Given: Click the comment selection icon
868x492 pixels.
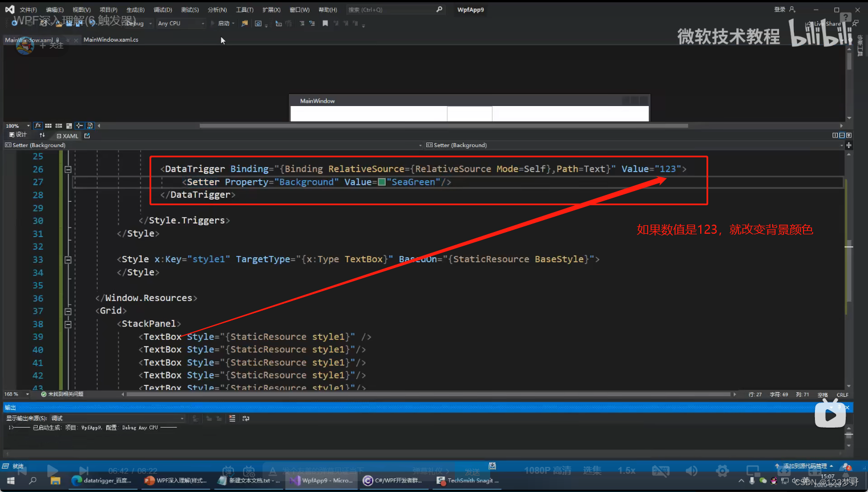Looking at the screenshot, I should [x=302, y=23].
